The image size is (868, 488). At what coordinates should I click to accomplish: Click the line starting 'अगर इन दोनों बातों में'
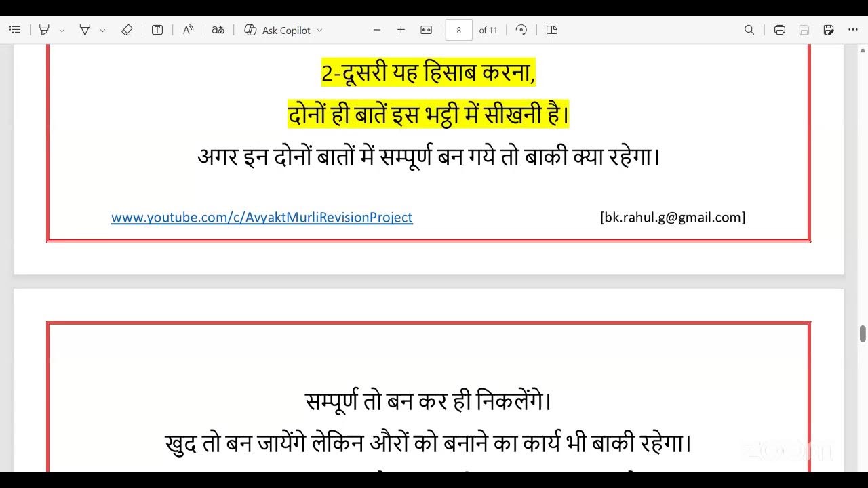coord(429,157)
